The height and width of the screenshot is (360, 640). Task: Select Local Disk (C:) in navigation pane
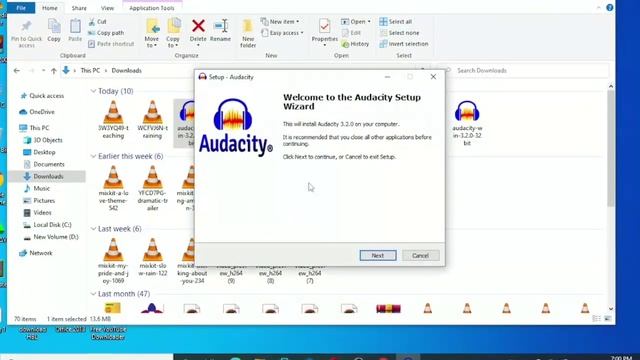[x=52, y=225]
